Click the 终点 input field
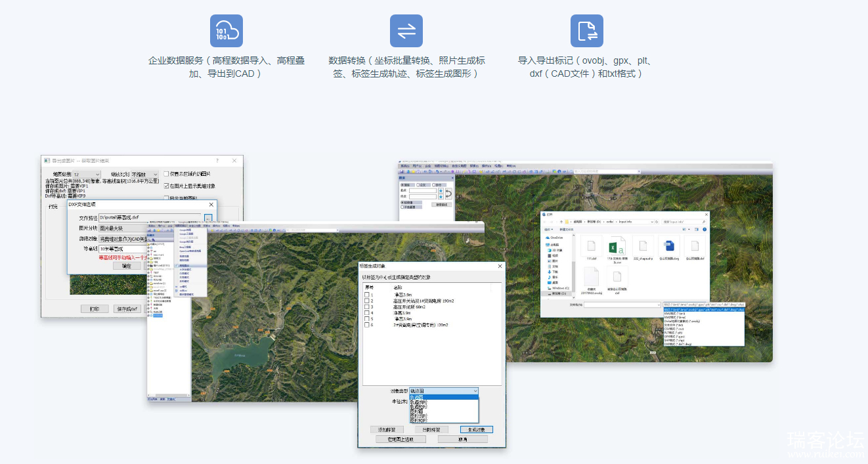868x464 pixels. (423, 196)
